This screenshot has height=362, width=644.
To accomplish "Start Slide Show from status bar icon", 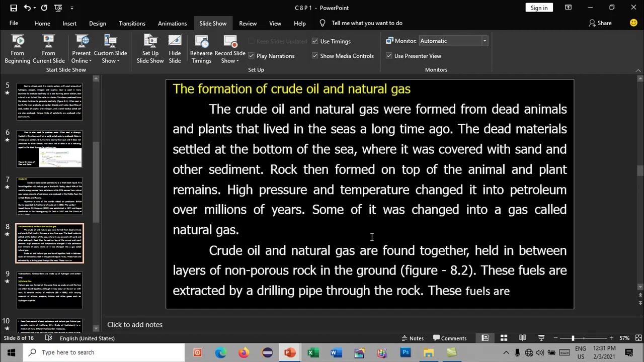I will (541, 338).
